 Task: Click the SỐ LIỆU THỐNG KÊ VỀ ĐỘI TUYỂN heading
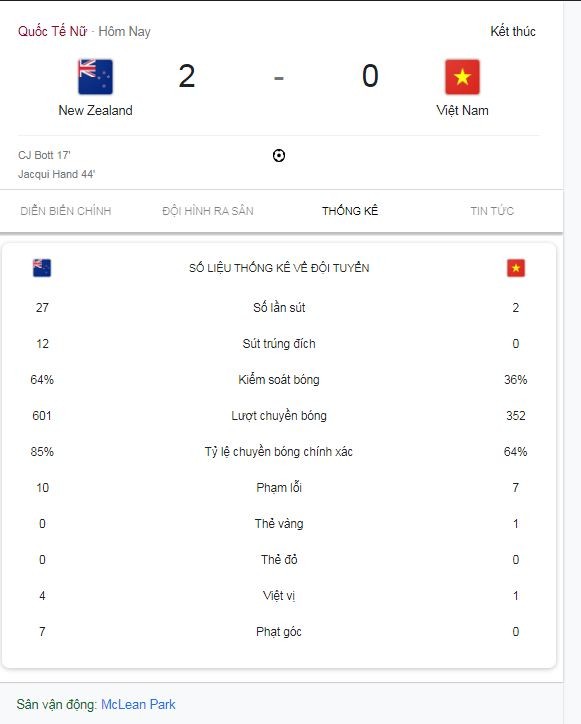tap(279, 268)
